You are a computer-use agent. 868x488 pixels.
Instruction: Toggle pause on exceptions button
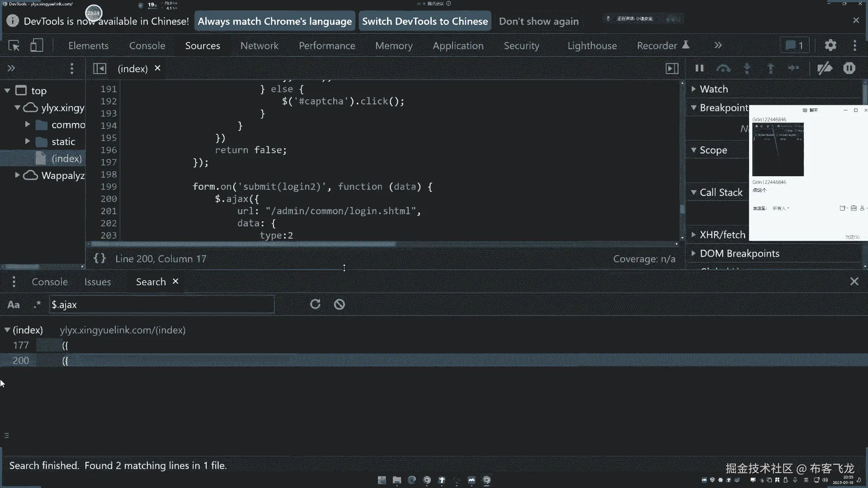click(849, 68)
